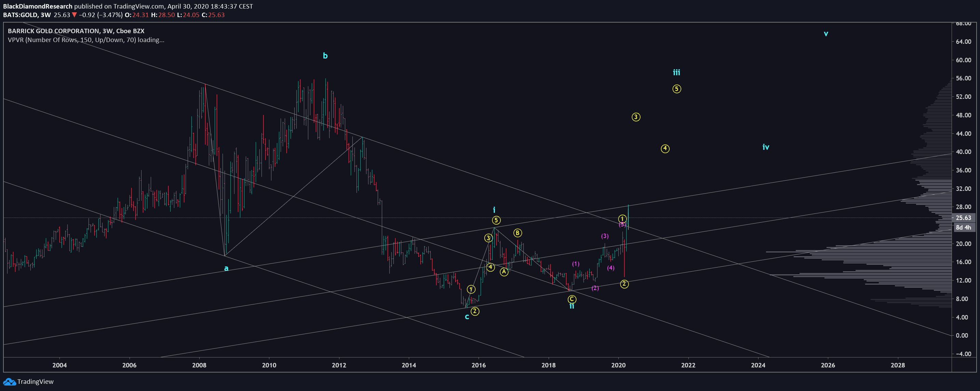980x391 pixels.
Task: Click the red down-triangle price change indicator
Action: tap(74, 15)
